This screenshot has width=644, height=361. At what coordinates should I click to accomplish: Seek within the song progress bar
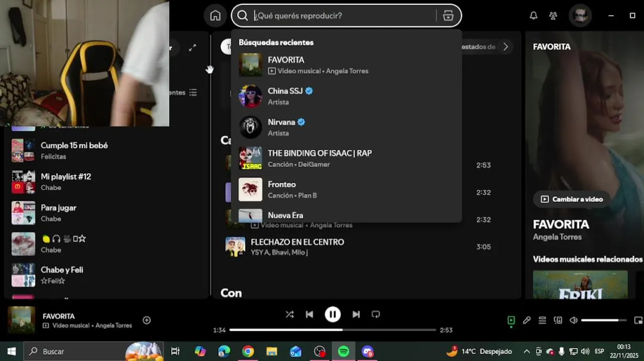[x=333, y=330]
